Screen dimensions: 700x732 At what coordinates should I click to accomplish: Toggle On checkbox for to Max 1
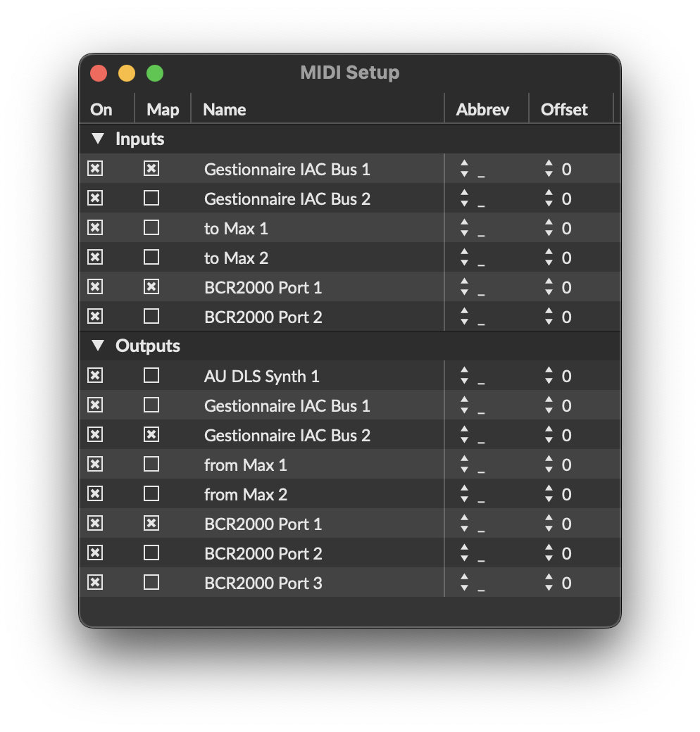coord(95,228)
